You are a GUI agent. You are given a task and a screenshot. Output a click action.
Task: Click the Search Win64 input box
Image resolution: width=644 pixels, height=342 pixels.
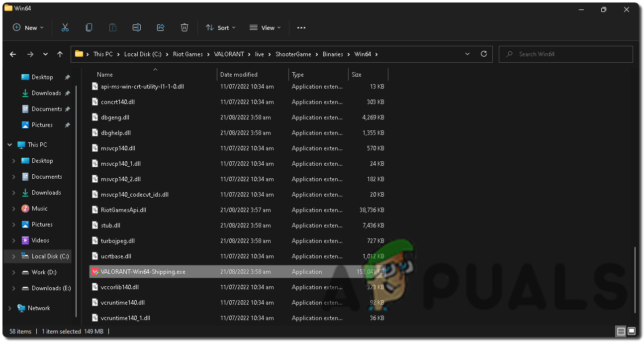(566, 54)
